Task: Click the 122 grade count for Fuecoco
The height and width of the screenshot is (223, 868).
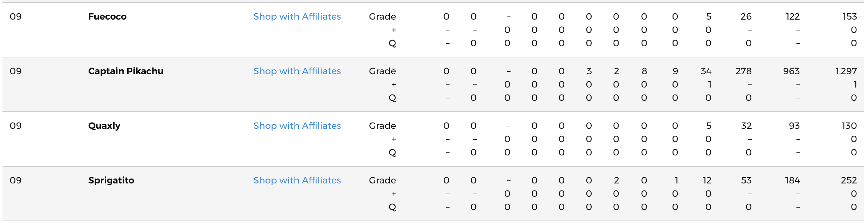Action: coord(793,16)
